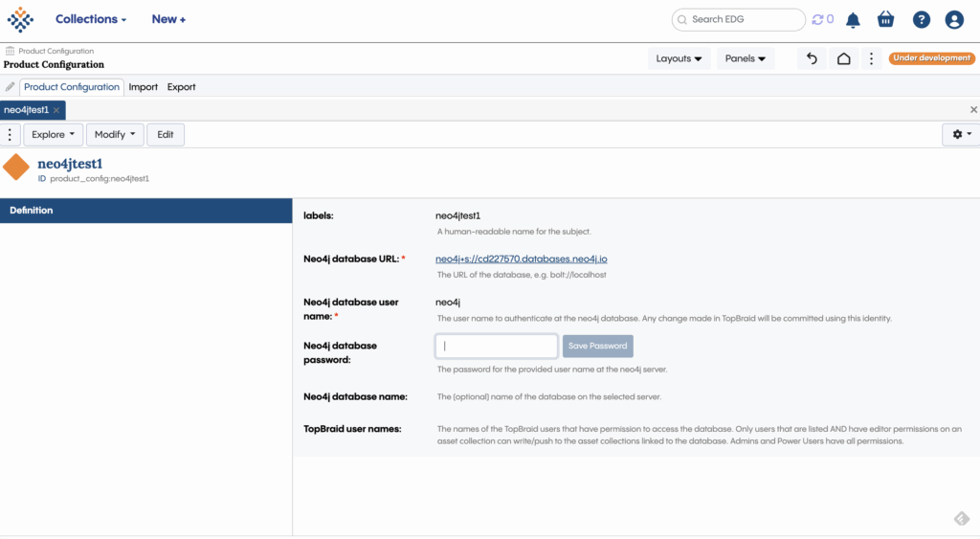980x539 pixels.
Task: Switch to the Export tab
Action: pos(181,87)
